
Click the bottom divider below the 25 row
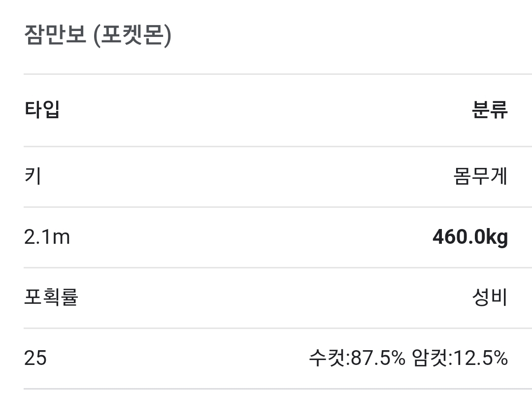[278, 389]
